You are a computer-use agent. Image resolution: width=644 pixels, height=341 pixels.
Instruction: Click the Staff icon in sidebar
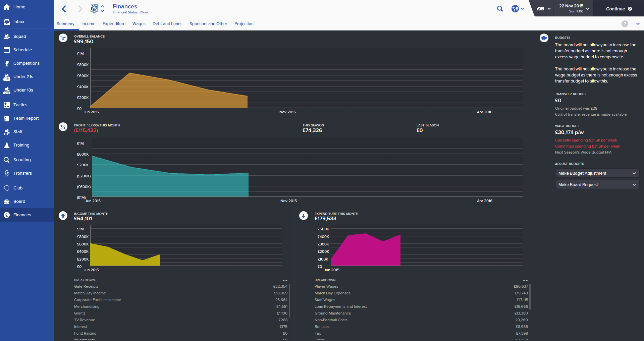pyautogui.click(x=7, y=132)
